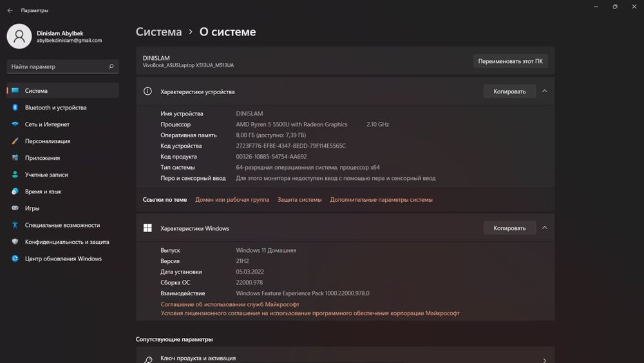This screenshot has height=363, width=644.
Task: Select Система in sidebar menu
Action: pos(36,91)
